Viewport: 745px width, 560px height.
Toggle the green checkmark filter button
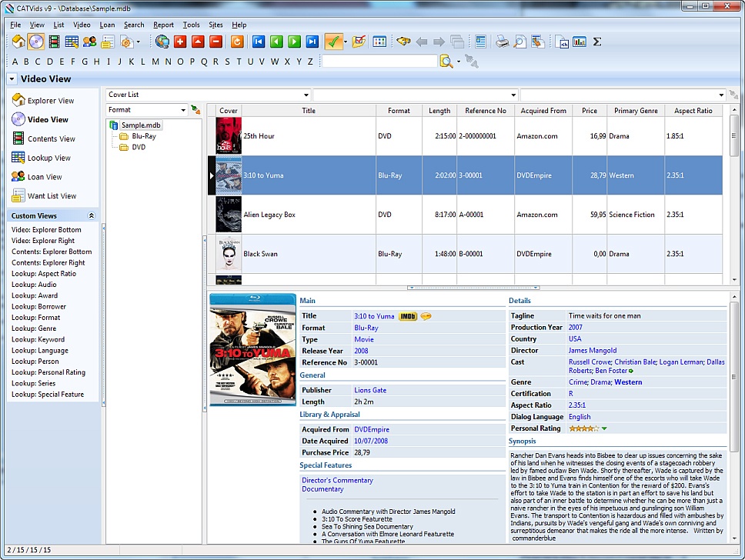tap(333, 42)
